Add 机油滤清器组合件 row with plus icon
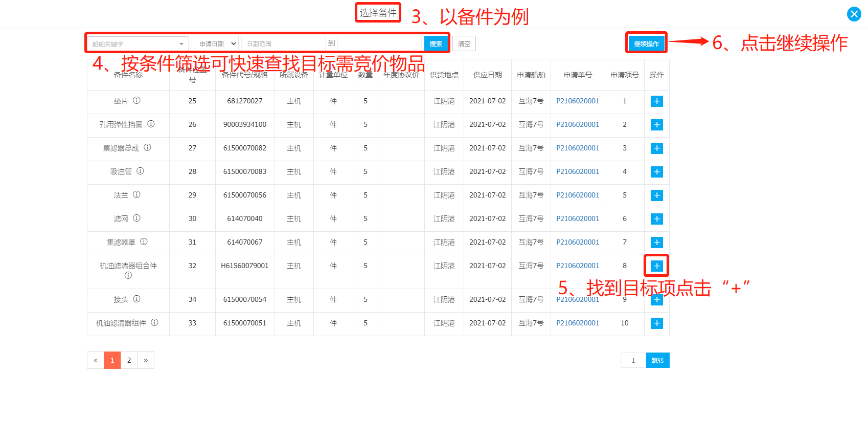 [657, 266]
